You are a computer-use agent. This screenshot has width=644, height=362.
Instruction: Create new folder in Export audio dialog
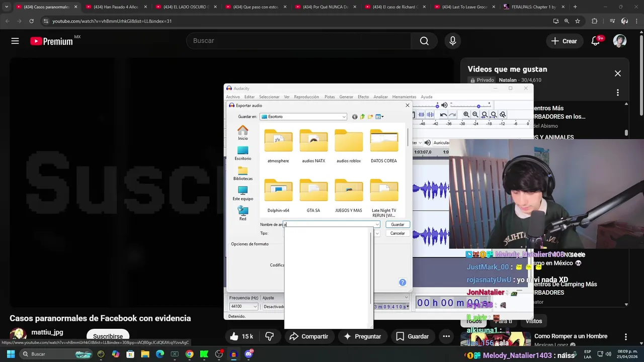370,117
